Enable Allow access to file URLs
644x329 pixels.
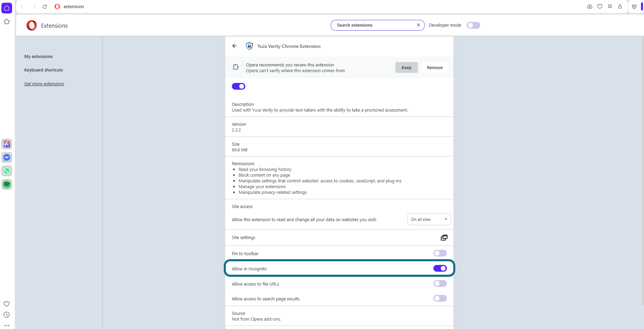tap(440, 283)
